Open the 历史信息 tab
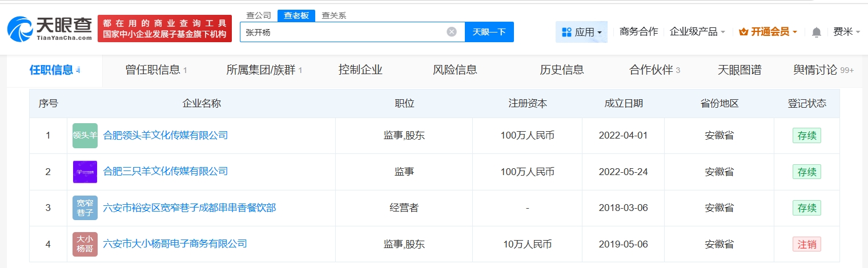868x268 pixels. point(562,70)
